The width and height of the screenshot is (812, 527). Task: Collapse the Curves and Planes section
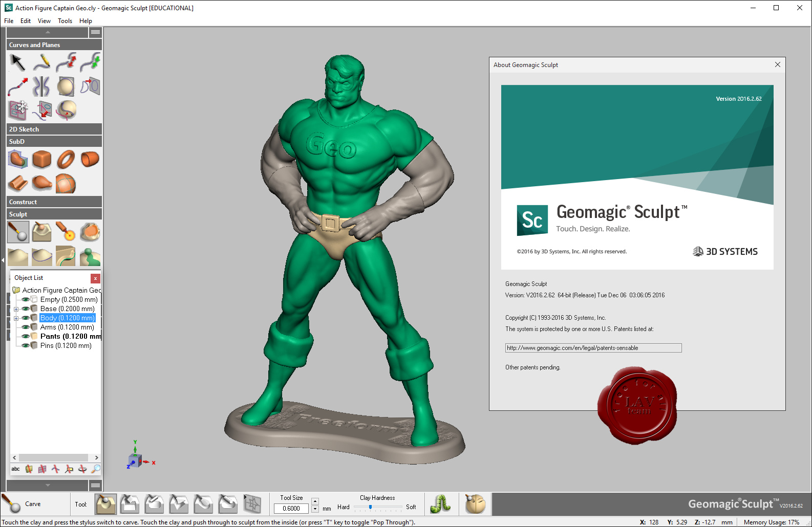pos(54,45)
